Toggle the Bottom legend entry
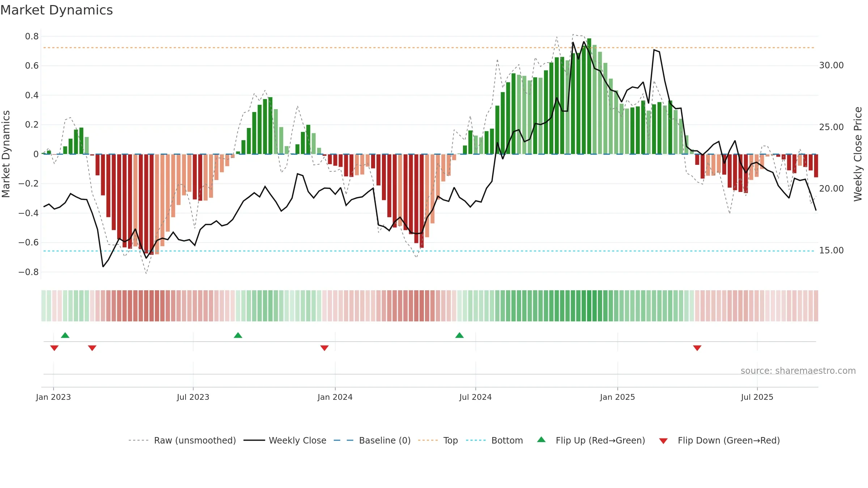 point(494,440)
